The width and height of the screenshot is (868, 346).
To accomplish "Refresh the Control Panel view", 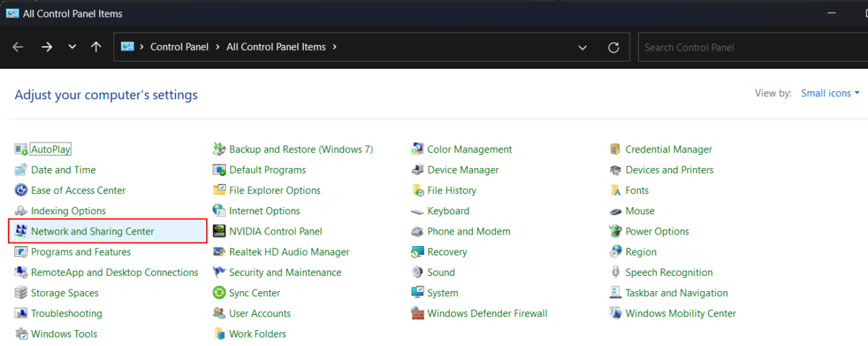I will [x=614, y=47].
